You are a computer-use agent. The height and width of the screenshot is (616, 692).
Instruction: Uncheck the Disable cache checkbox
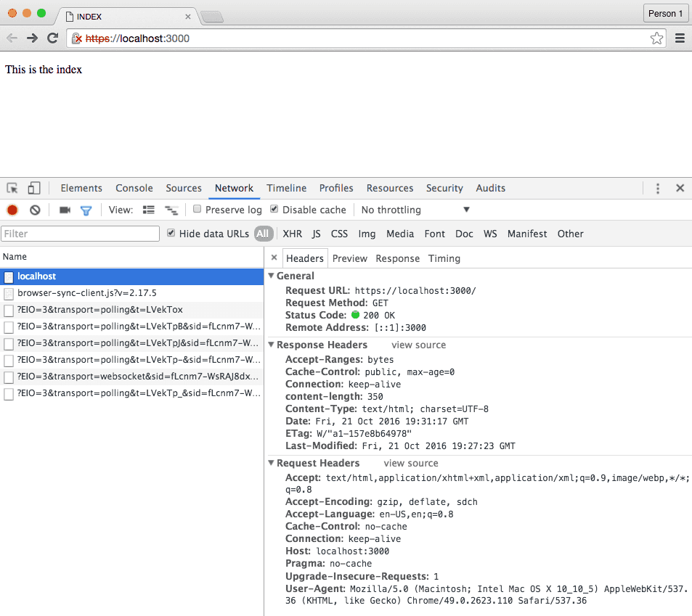(274, 210)
